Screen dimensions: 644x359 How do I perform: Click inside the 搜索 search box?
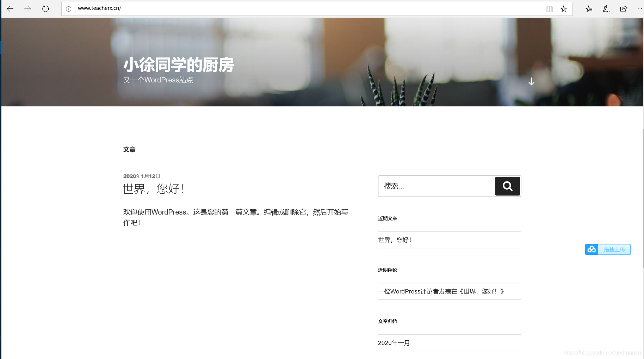click(437, 186)
